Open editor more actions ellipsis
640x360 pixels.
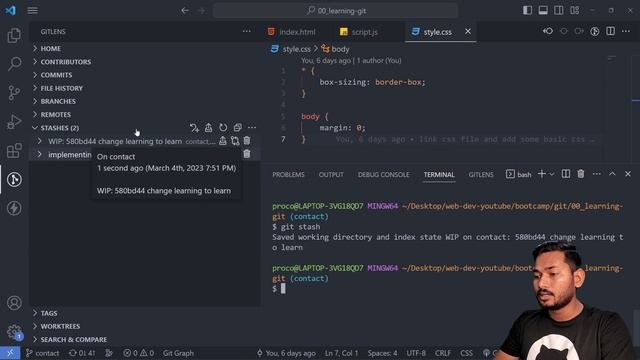(626, 31)
